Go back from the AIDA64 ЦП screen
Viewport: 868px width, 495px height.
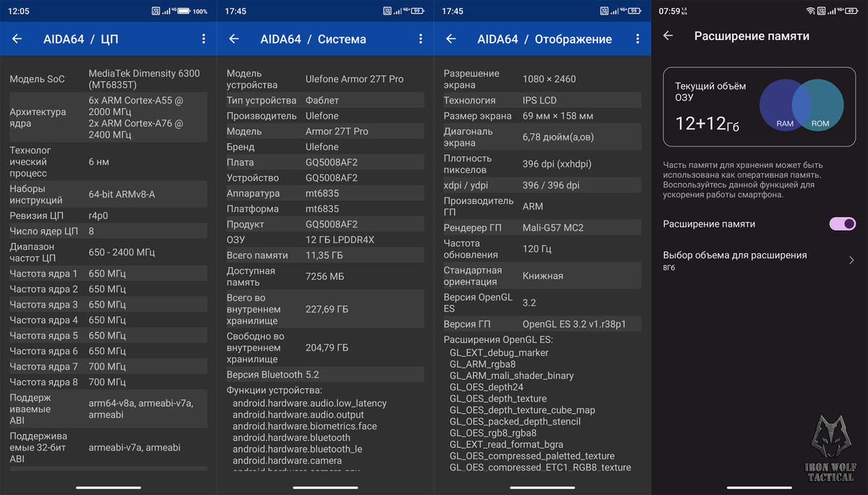tap(17, 39)
